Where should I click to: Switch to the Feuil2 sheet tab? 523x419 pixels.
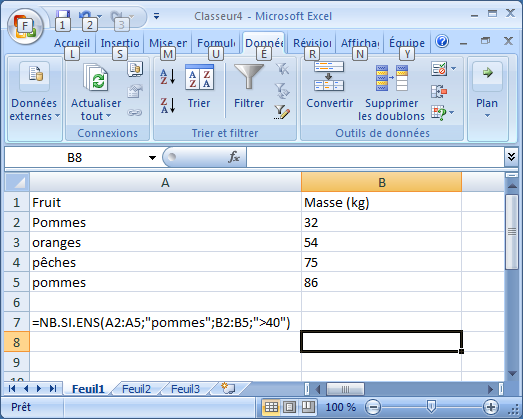(x=136, y=389)
